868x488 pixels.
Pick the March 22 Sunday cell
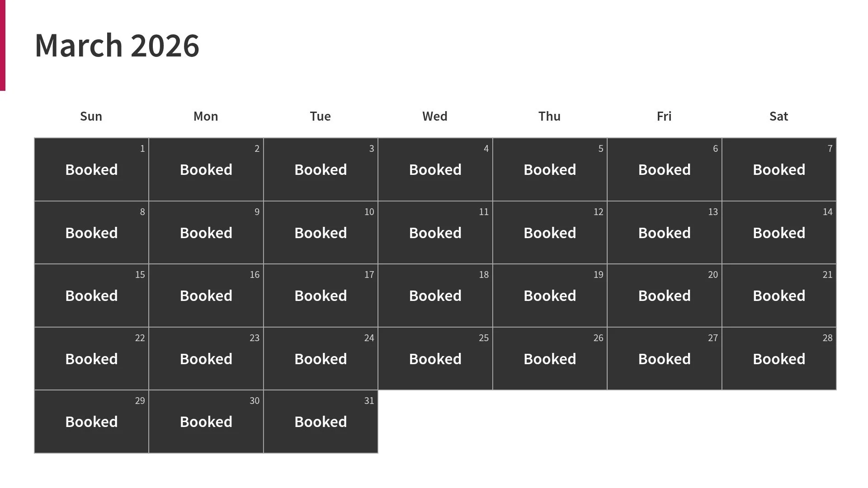click(91, 359)
